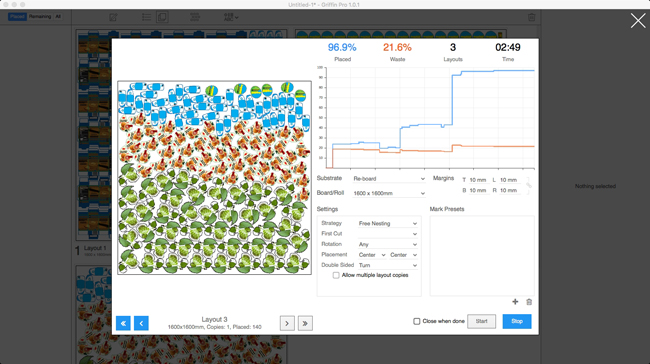Click the trash icon in top toolbar
The height and width of the screenshot is (364, 650).
[531, 17]
